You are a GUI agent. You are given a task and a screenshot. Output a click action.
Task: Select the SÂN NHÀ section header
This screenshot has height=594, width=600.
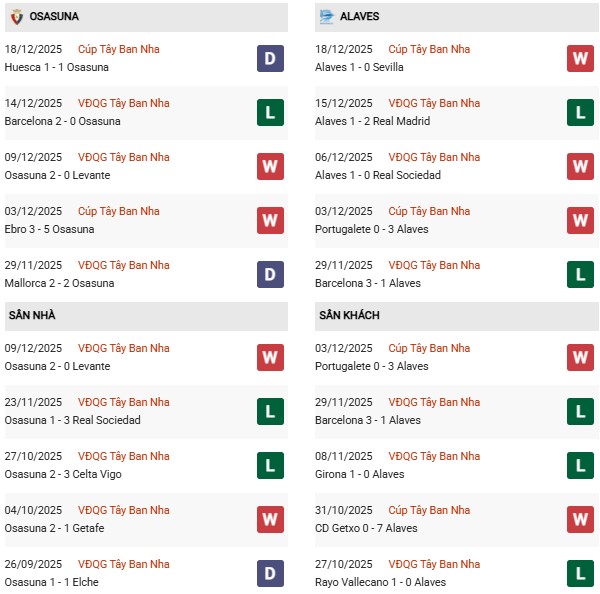pos(33,316)
